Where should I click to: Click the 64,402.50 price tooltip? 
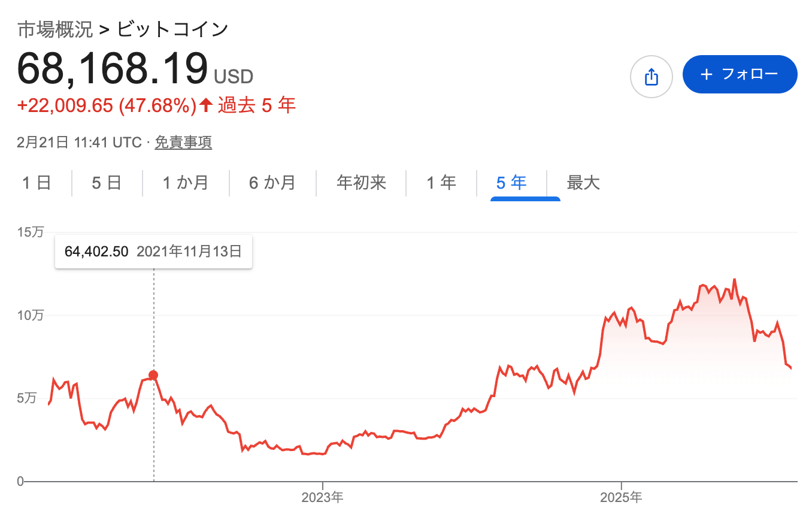pos(96,252)
